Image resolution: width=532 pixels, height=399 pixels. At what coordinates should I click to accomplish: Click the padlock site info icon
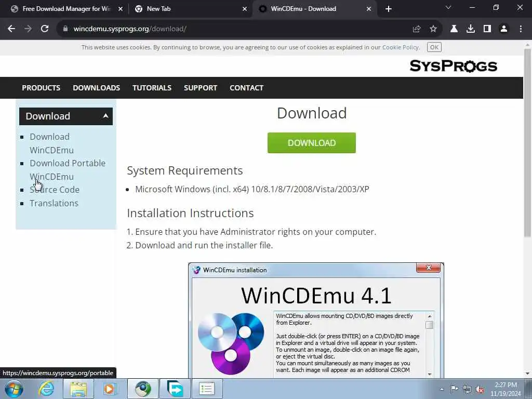65,29
